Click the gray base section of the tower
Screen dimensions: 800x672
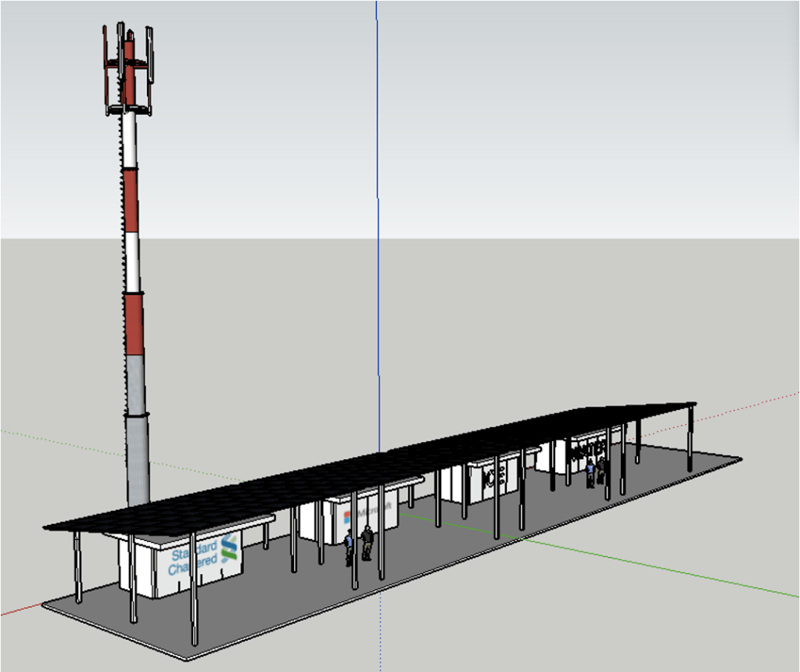point(137,430)
